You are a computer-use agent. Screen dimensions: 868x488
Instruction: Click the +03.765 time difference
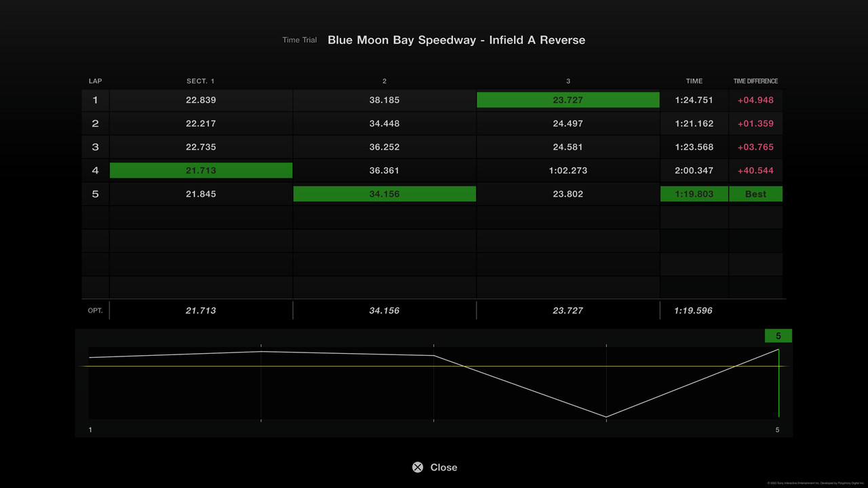pyautogui.click(x=755, y=147)
